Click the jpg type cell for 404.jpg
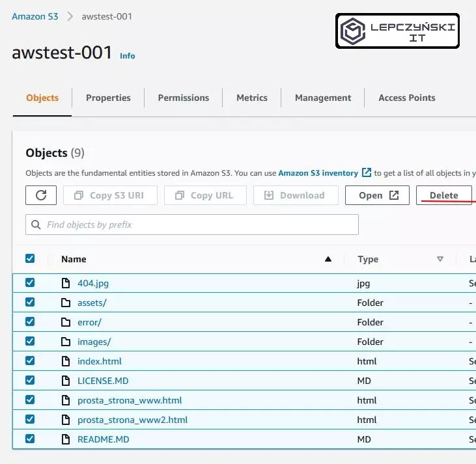The width and height of the screenshot is (476, 464). [x=363, y=284]
